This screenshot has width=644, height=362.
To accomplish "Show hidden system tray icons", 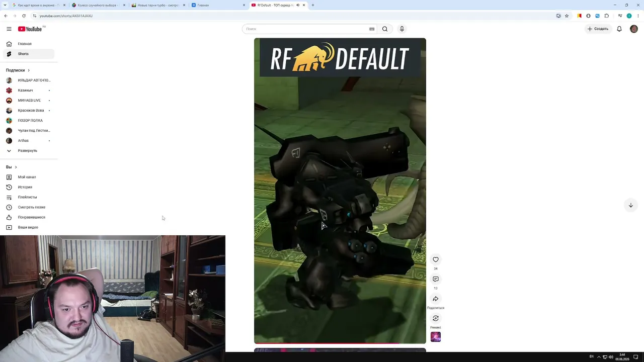I will click(599, 356).
